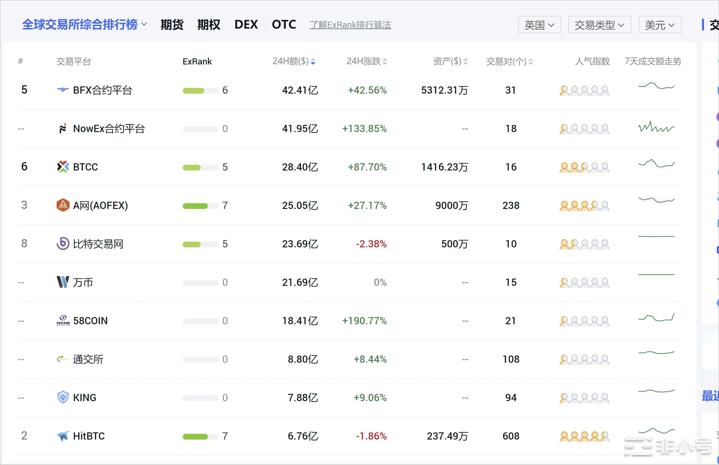Click the 28.40亿 volume value

click(x=300, y=167)
